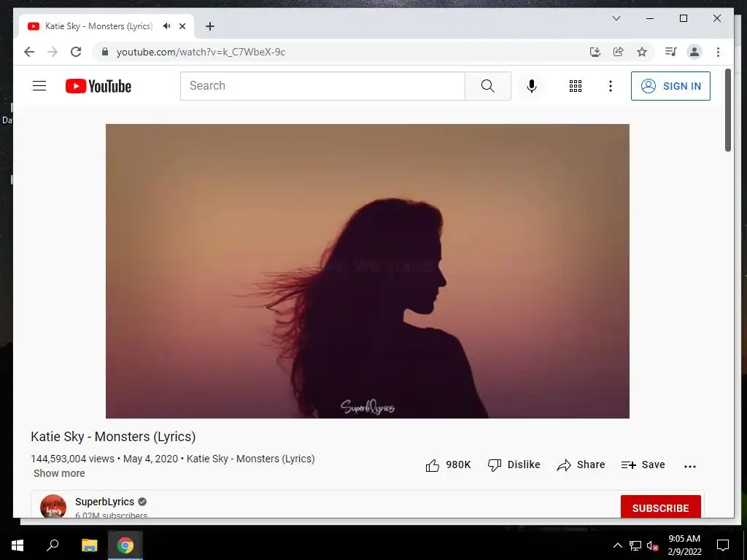This screenshot has width=747, height=560.
Task: Go back to the previous page
Action: (x=29, y=52)
